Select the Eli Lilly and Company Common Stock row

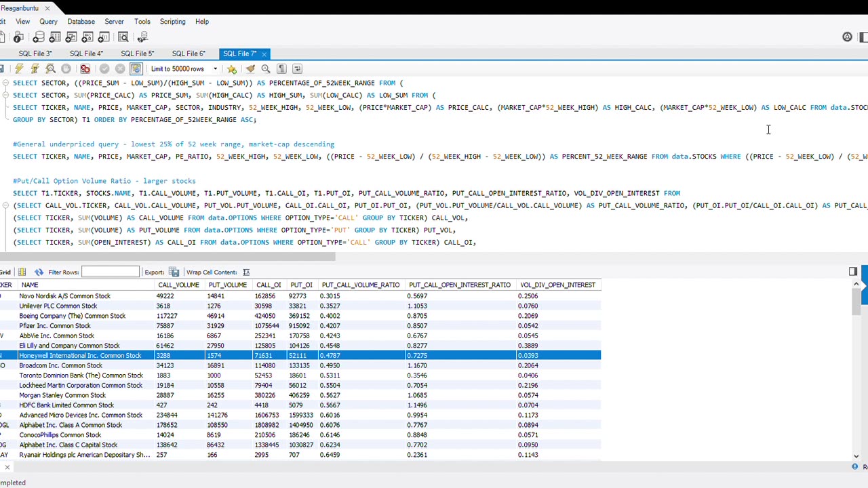point(300,346)
